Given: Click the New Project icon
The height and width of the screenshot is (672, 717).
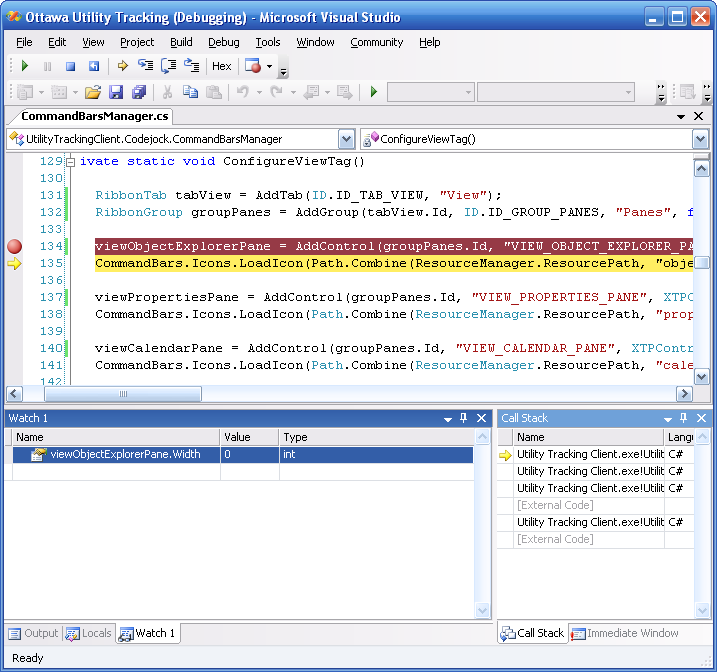Looking at the screenshot, I should click(25, 92).
